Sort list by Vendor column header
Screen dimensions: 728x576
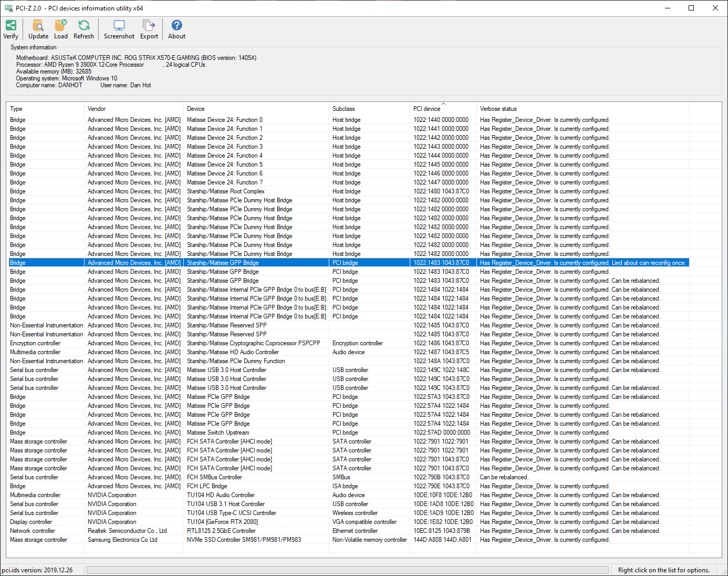[134, 109]
